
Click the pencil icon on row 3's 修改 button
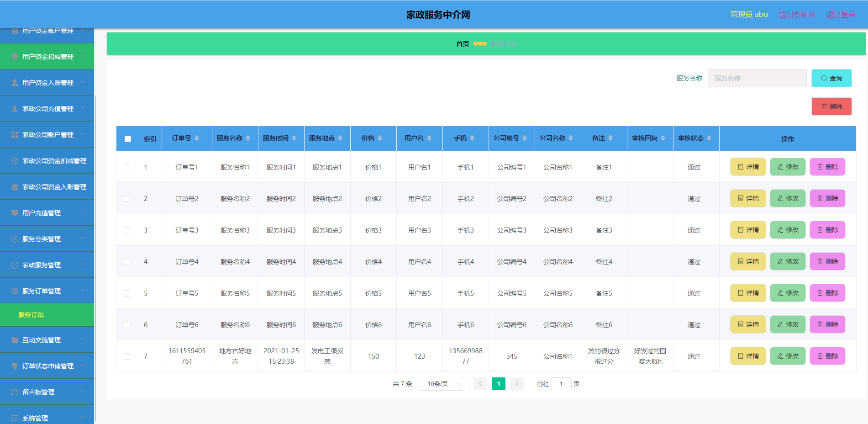point(779,230)
